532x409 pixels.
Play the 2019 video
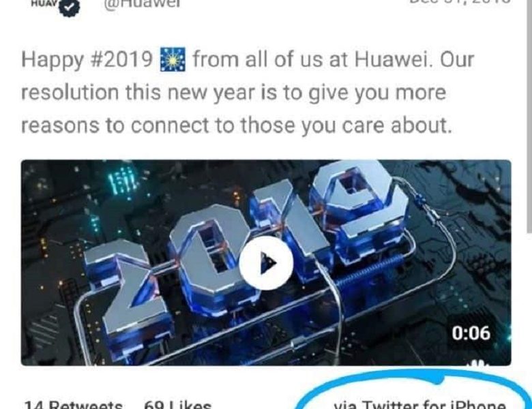[266, 262]
